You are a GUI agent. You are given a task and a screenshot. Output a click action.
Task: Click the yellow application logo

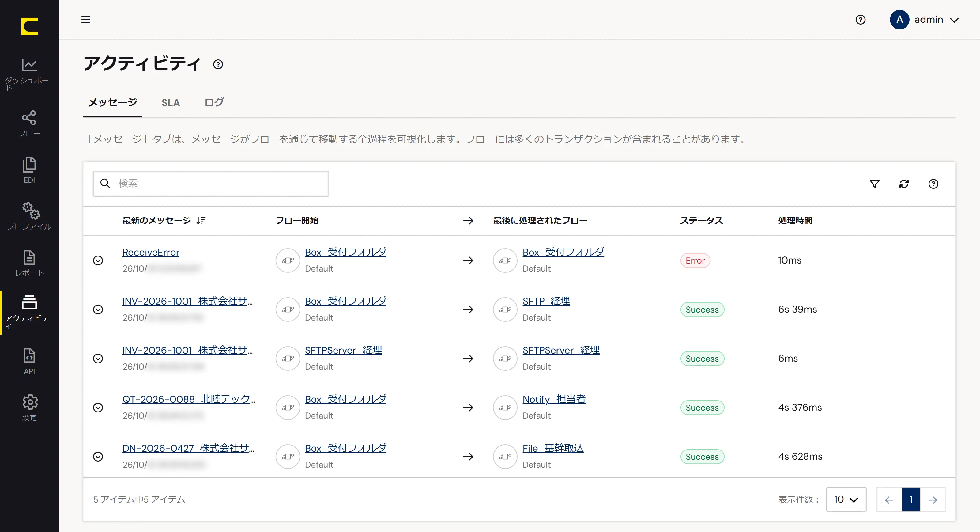coord(29,26)
